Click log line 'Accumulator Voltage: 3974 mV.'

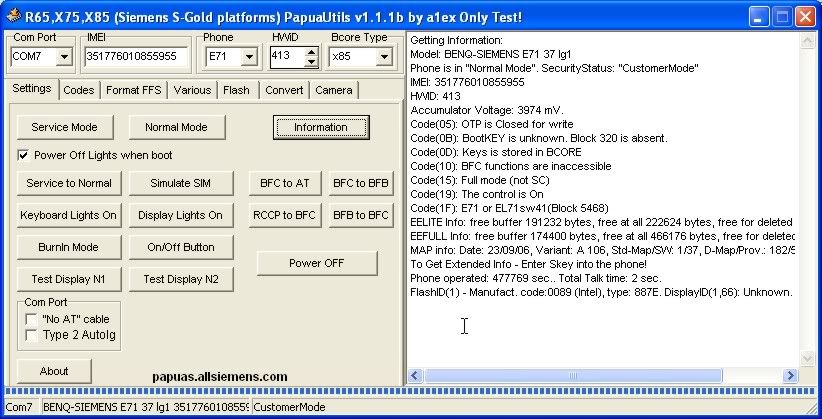click(486, 110)
